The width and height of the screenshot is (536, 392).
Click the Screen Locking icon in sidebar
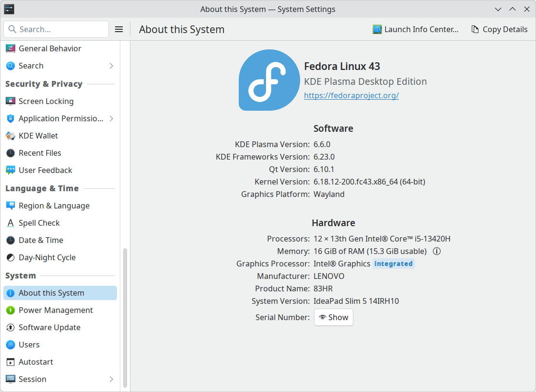click(x=11, y=101)
